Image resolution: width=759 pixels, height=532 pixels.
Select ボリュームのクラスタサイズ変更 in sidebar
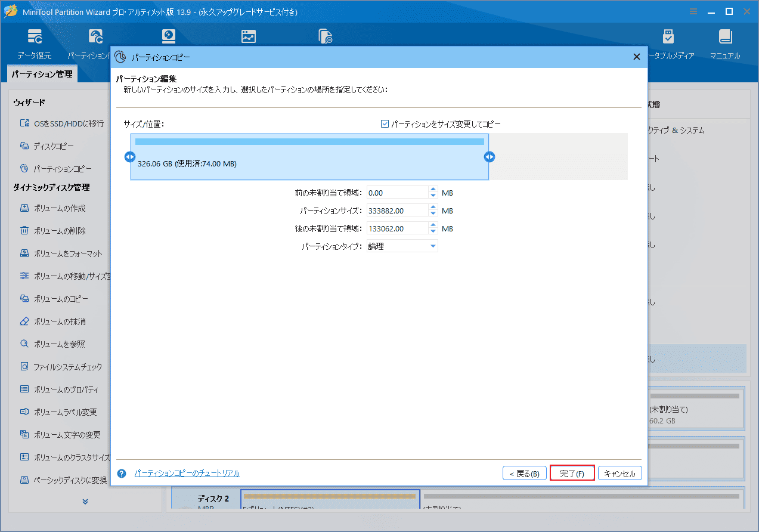tap(64, 457)
